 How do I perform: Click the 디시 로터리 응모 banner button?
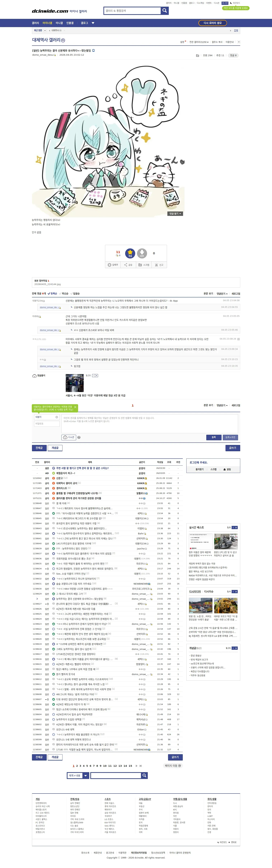tap(213, 23)
